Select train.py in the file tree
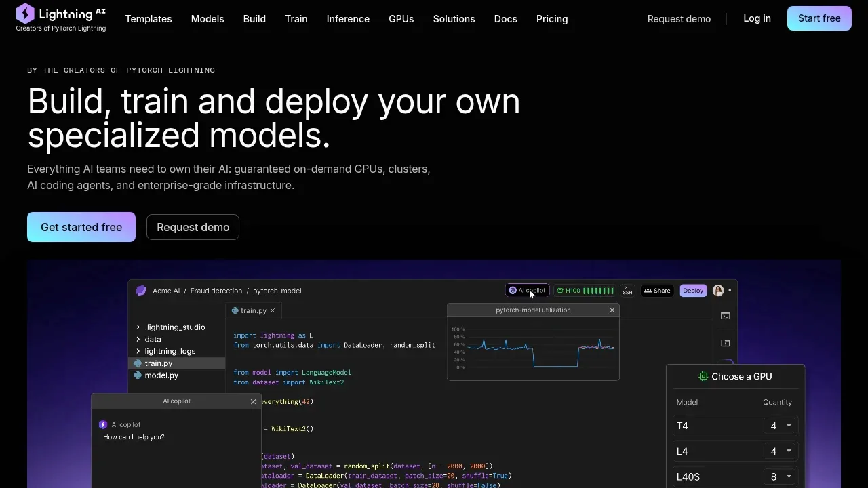The width and height of the screenshot is (868, 488). pos(176,363)
